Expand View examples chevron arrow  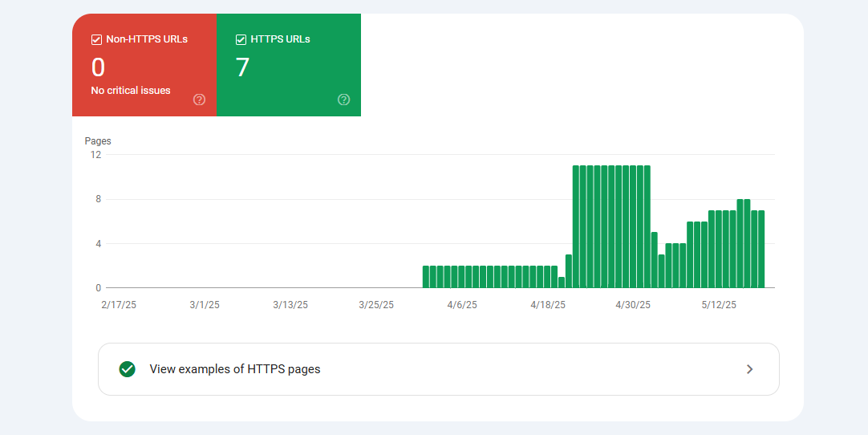pos(749,369)
